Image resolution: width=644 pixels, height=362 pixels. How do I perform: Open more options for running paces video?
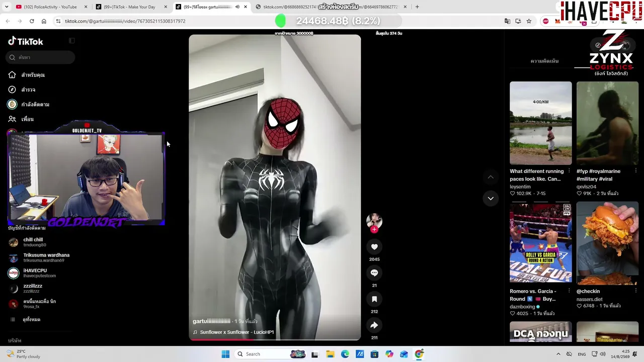569,171
